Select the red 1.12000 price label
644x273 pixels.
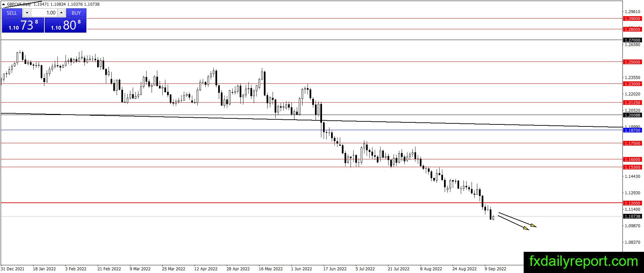(632, 203)
